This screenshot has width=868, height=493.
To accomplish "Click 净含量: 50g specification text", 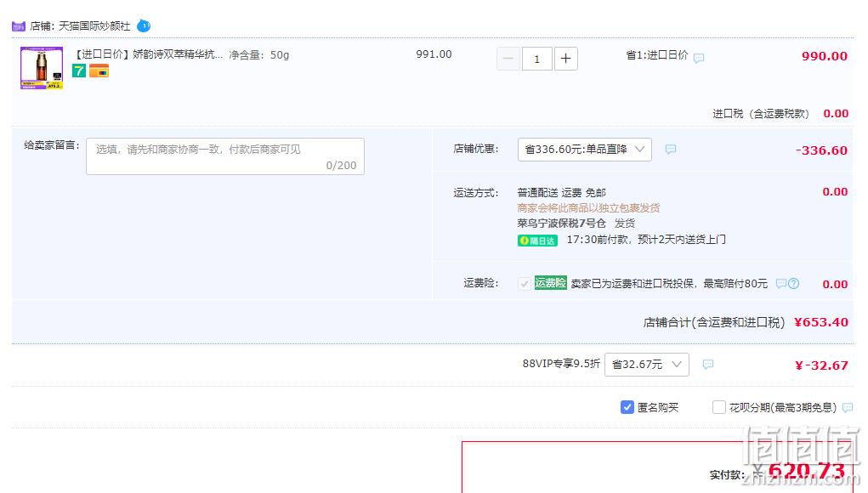I will [259, 54].
